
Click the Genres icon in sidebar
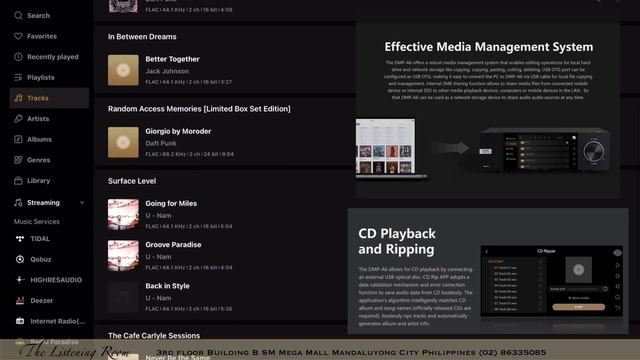point(18,160)
